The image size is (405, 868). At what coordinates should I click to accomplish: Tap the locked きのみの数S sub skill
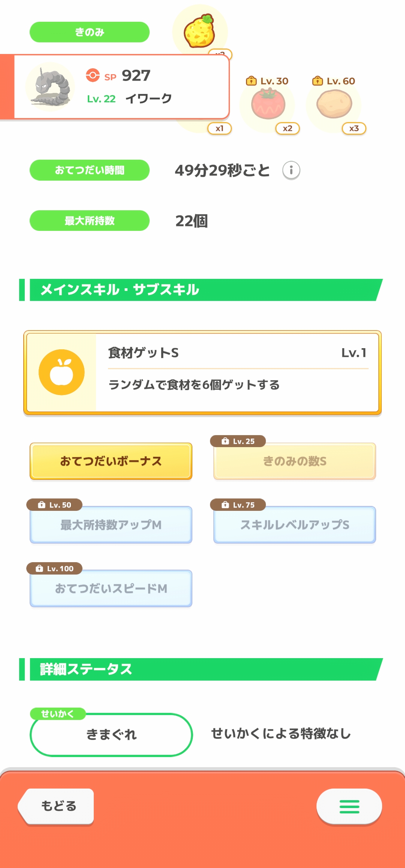coord(295,461)
